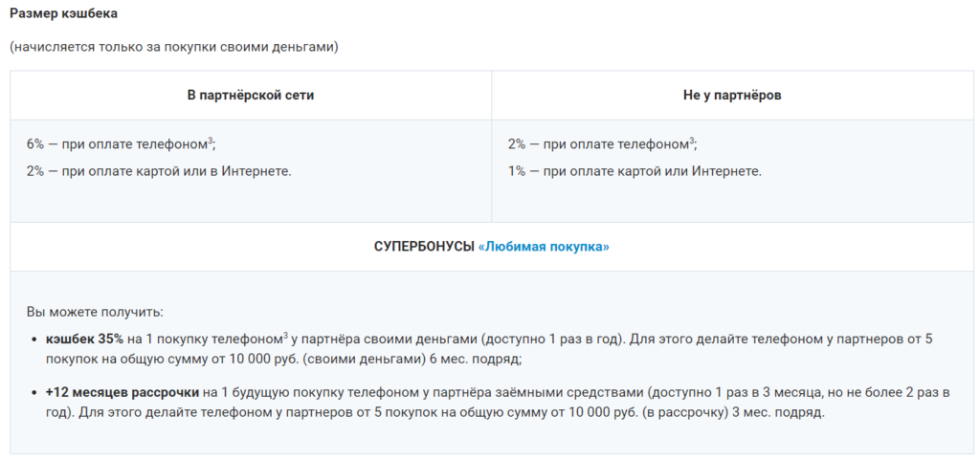980x460 pixels.
Task: Click the bold "+12 месяцев рассрочки" text
Action: [122, 392]
